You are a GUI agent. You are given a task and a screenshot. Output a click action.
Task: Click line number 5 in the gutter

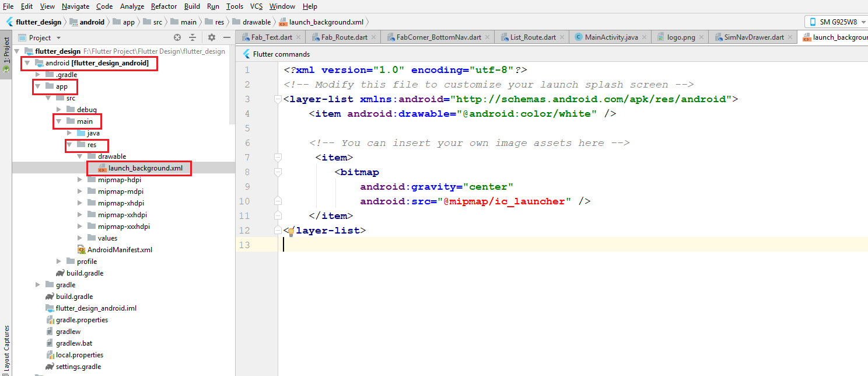pyautogui.click(x=247, y=128)
